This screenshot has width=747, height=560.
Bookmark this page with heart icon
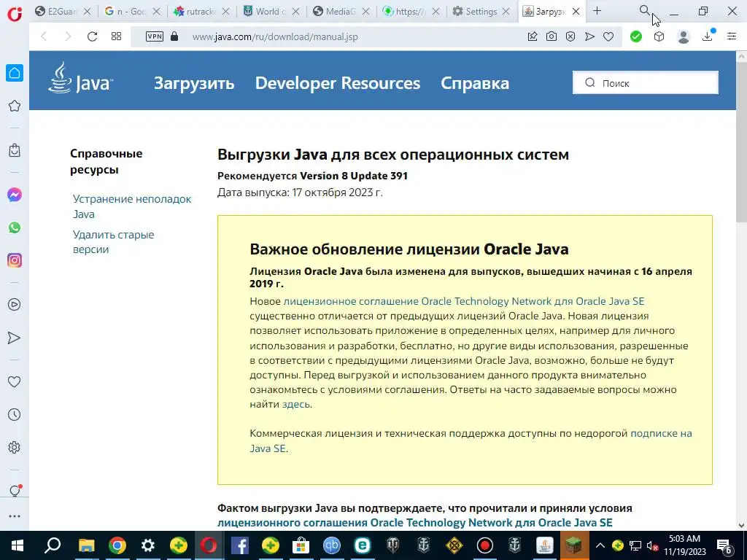pyautogui.click(x=608, y=36)
